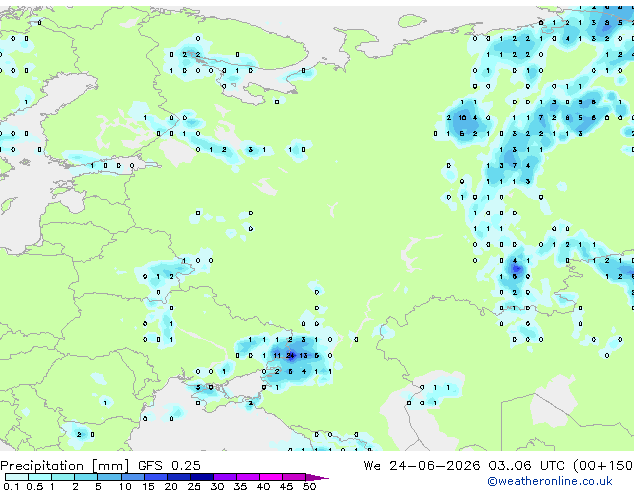Select the legend swatch between 2 and 5
The image size is (634, 490).
point(86,477)
